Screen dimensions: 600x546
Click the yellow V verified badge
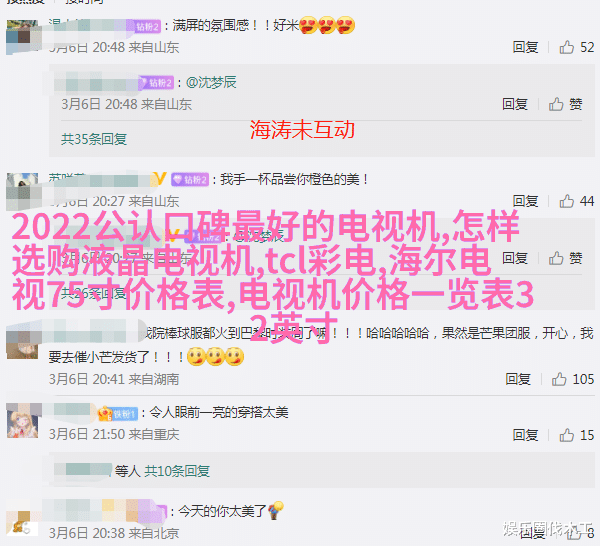[160, 178]
